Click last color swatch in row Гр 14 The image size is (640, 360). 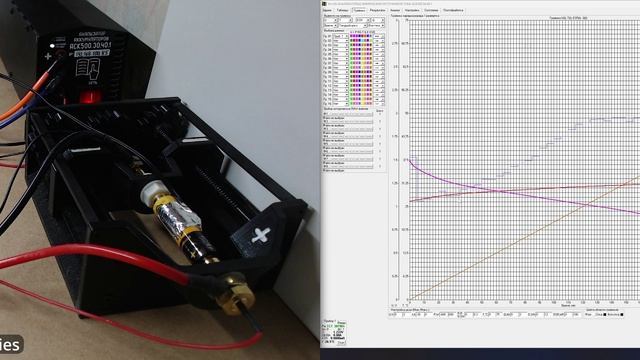click(371, 95)
